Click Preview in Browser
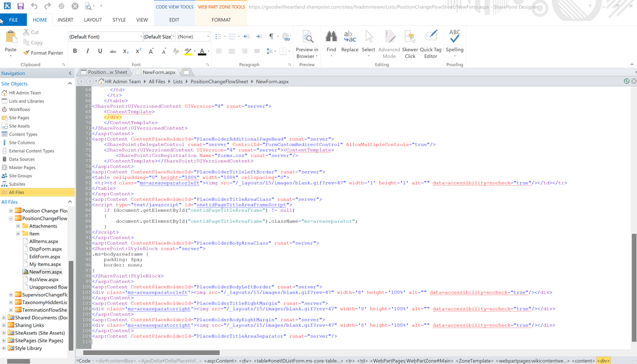This screenshot has width=637, height=364. pos(307,44)
